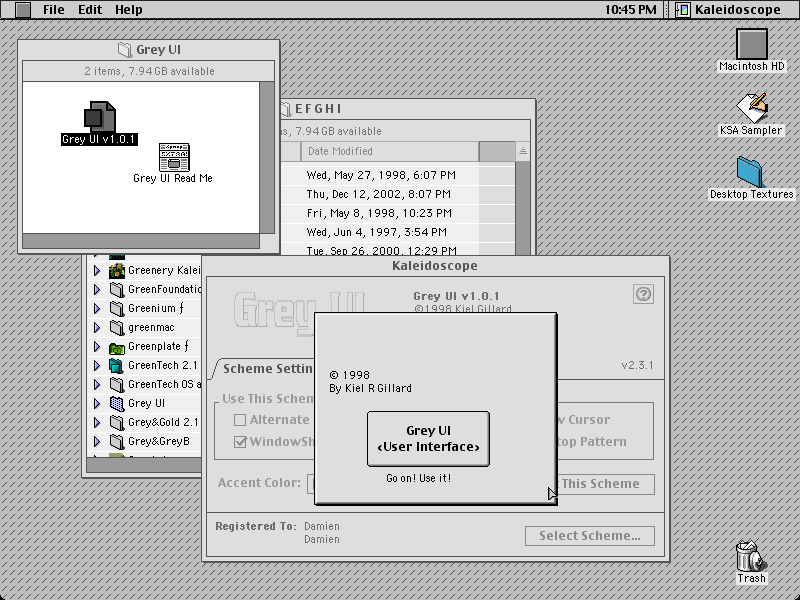The width and height of the screenshot is (800, 600).
Task: Expand the Greenery Kaleidoscope folder triangle
Action: click(97, 270)
